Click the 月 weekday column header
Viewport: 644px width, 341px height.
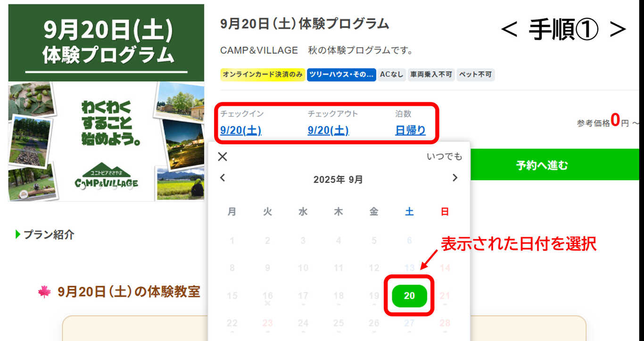[232, 212]
